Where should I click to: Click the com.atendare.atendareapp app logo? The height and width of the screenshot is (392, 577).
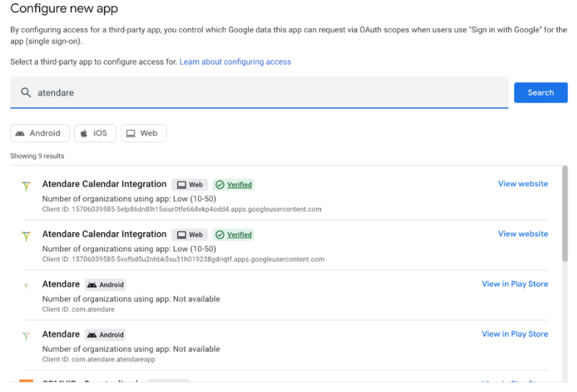(x=26, y=336)
